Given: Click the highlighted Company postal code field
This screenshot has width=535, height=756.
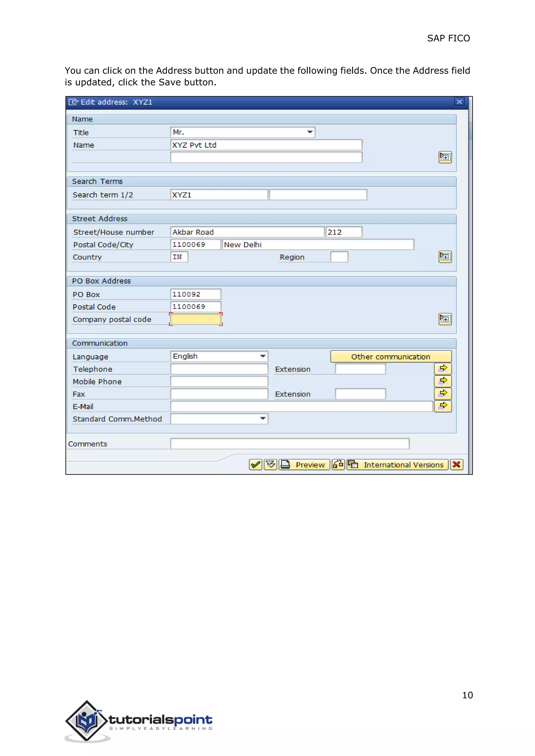Looking at the screenshot, I should point(196,319).
